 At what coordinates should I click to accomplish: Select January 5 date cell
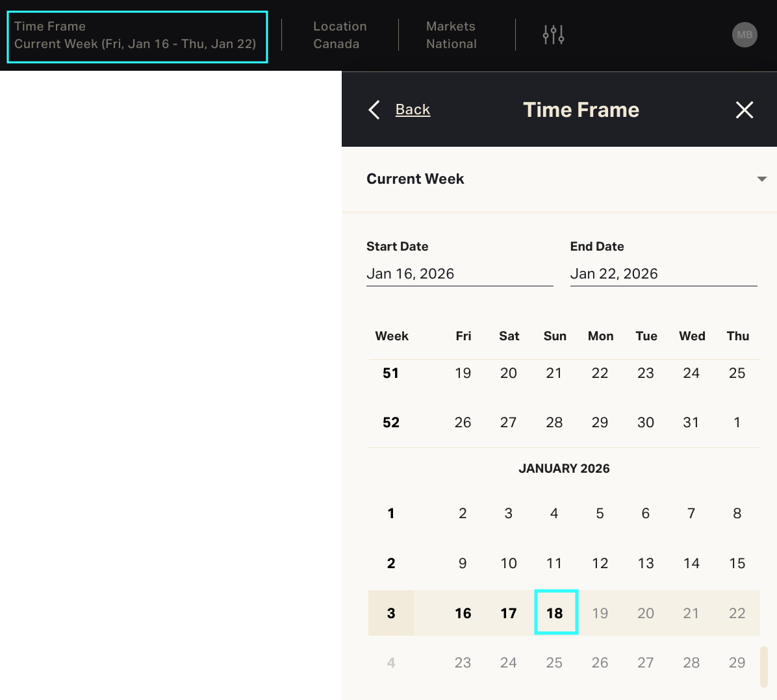pos(600,514)
